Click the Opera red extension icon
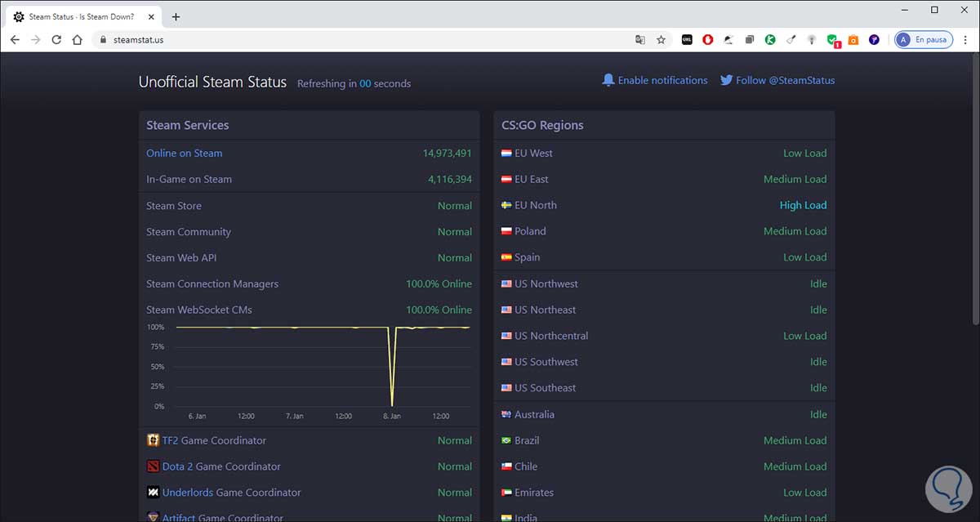The width and height of the screenshot is (980, 522). (x=707, y=39)
